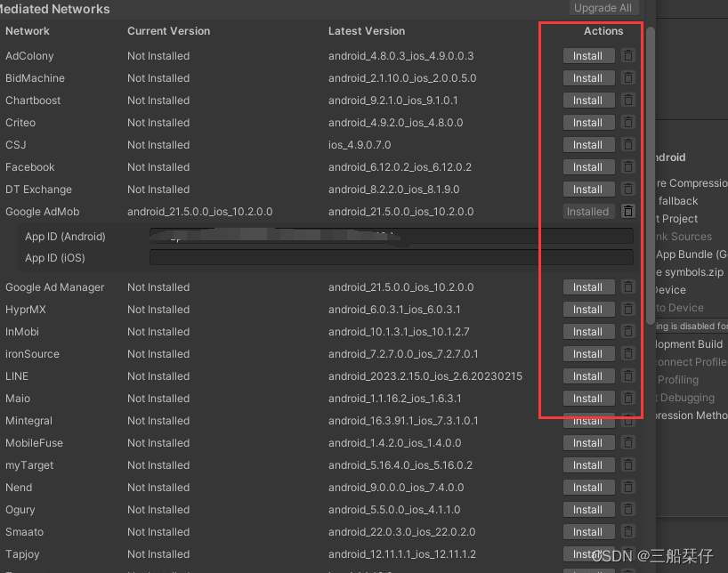Install the Nend adapter

pyautogui.click(x=588, y=488)
